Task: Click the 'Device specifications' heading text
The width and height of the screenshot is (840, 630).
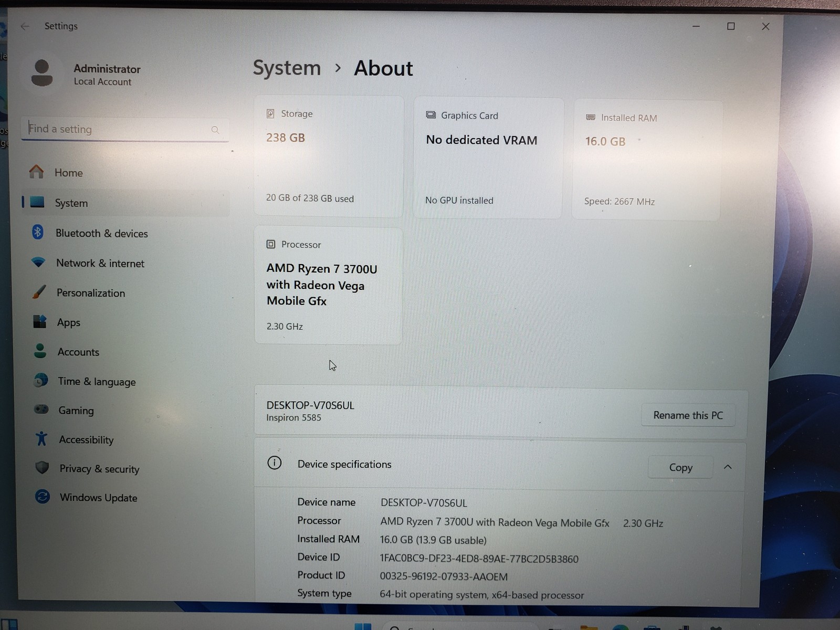Action: click(344, 464)
